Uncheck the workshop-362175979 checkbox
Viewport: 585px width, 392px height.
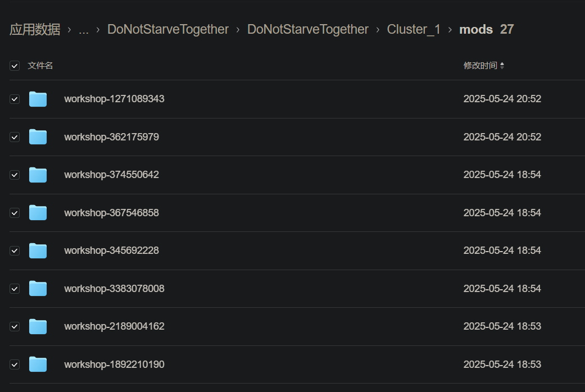pos(15,137)
